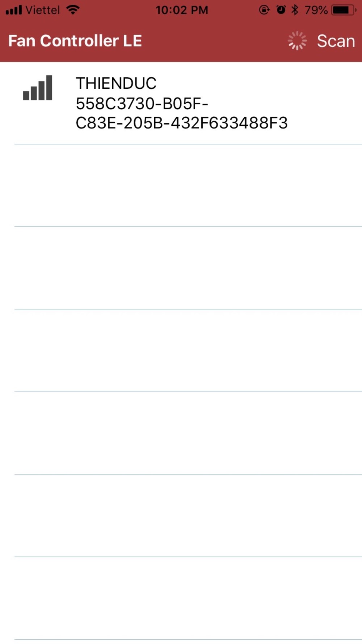Tap the Scan button
The image size is (362, 644).
336,41
